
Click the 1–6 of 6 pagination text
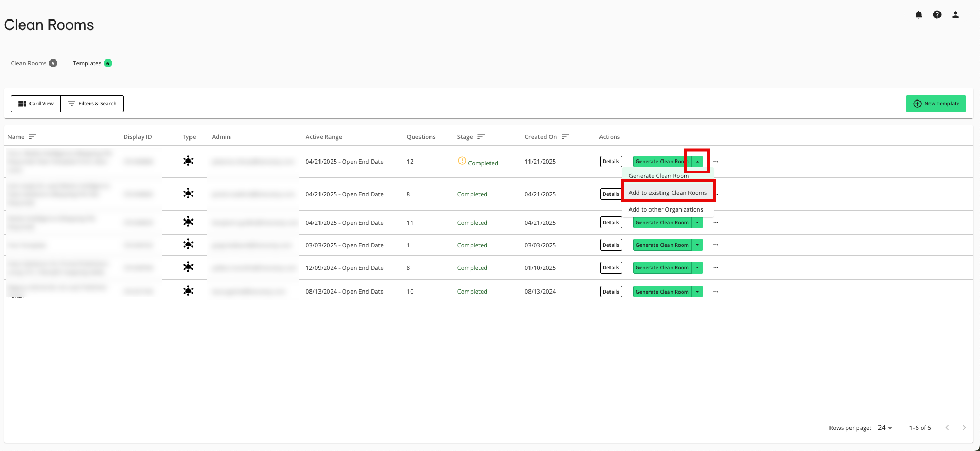pyautogui.click(x=919, y=428)
